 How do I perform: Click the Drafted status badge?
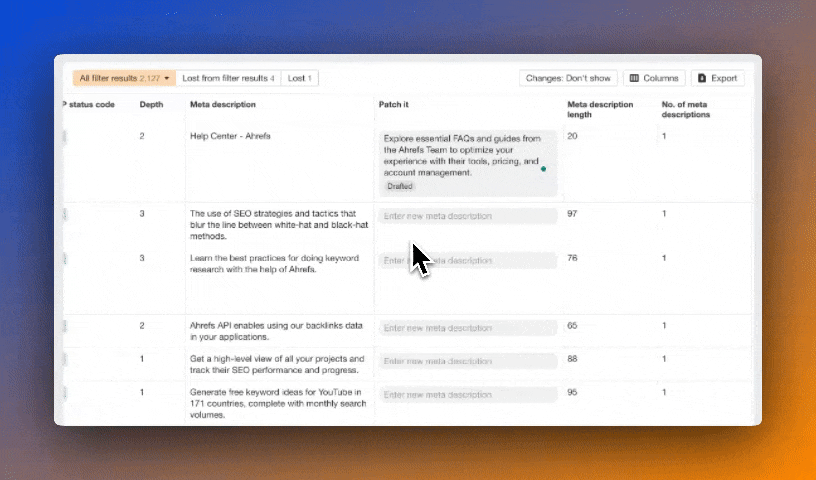pyautogui.click(x=400, y=186)
